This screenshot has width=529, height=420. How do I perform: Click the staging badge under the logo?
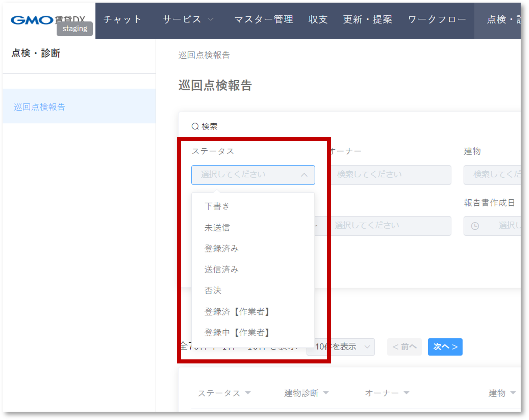point(74,29)
